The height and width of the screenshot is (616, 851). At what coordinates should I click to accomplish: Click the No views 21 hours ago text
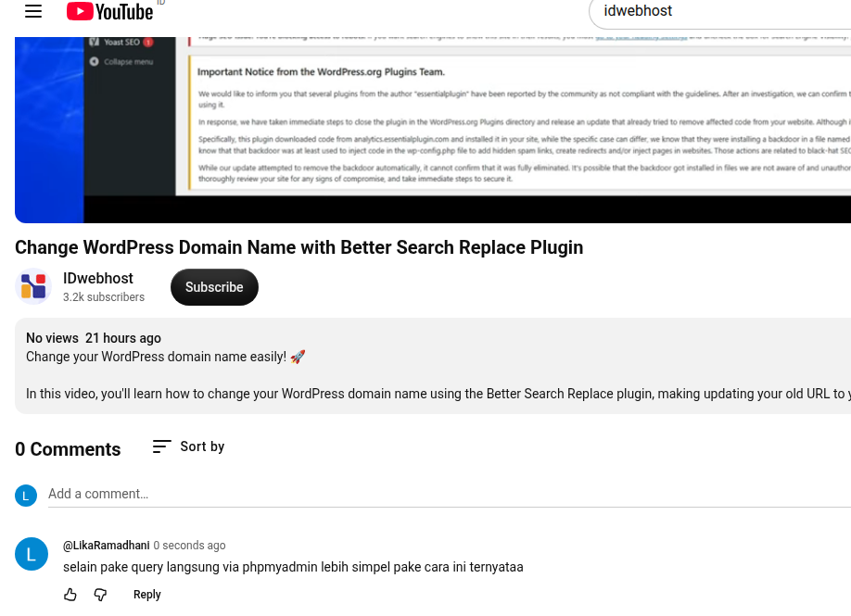(x=94, y=338)
